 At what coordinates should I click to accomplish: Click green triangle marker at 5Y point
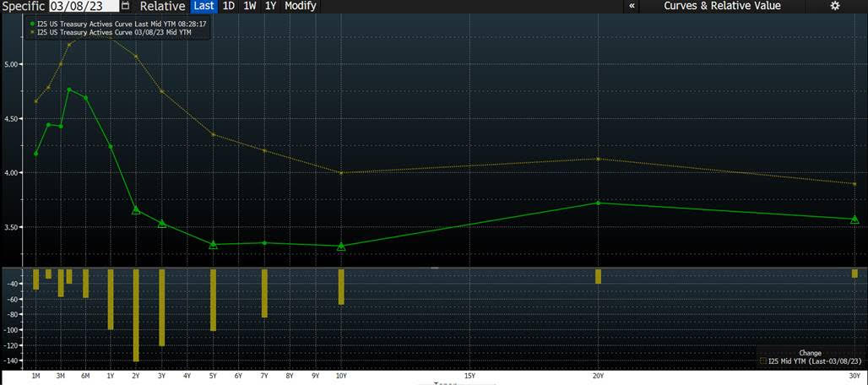(x=213, y=245)
